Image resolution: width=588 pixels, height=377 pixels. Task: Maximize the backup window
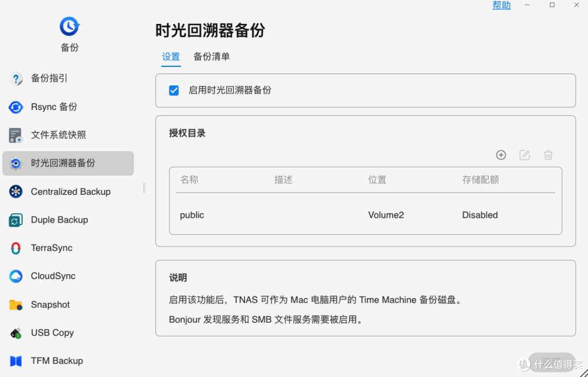[x=552, y=5]
